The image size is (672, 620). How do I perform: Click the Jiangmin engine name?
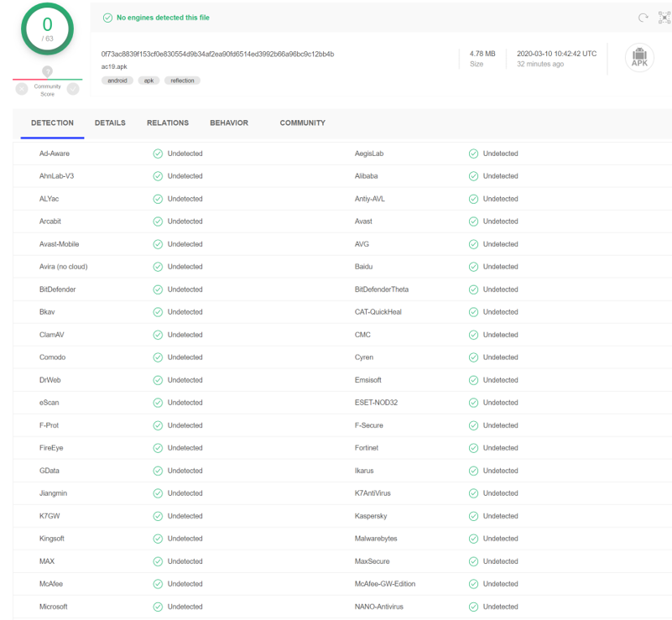[x=53, y=493]
